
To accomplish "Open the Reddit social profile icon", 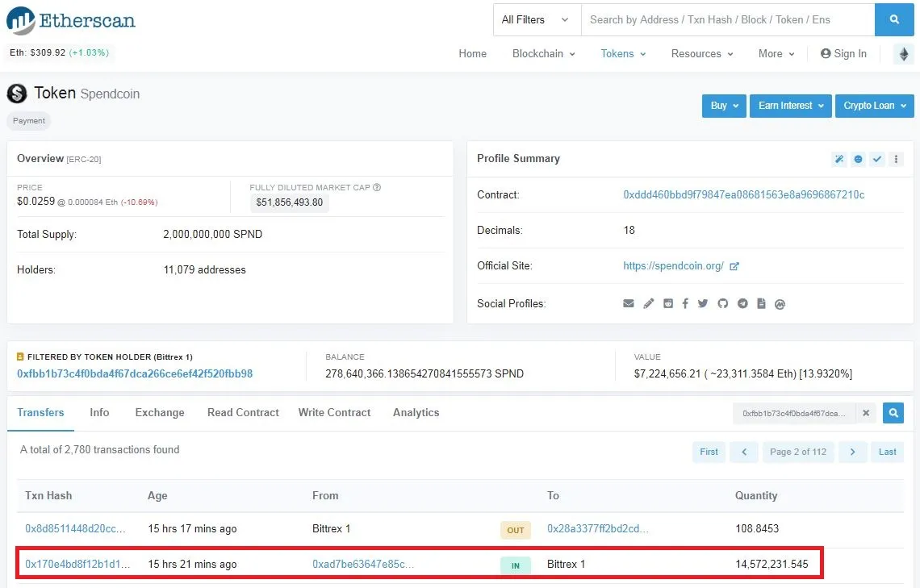I will [x=667, y=304].
